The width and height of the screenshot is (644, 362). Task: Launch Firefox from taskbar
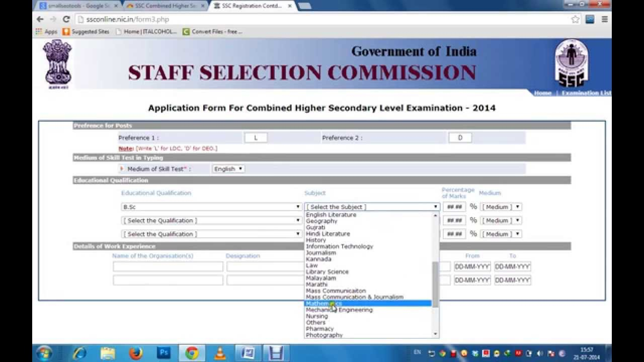click(x=135, y=353)
